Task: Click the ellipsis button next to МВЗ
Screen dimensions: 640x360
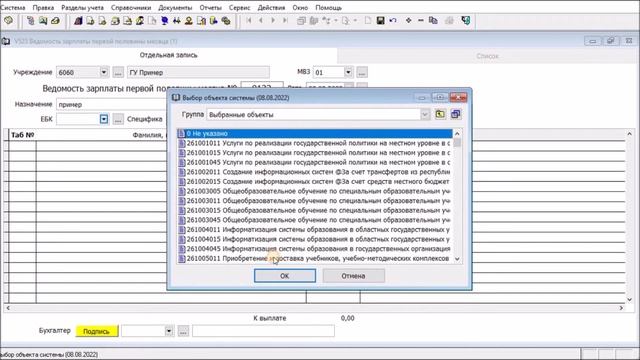Action: (362, 72)
